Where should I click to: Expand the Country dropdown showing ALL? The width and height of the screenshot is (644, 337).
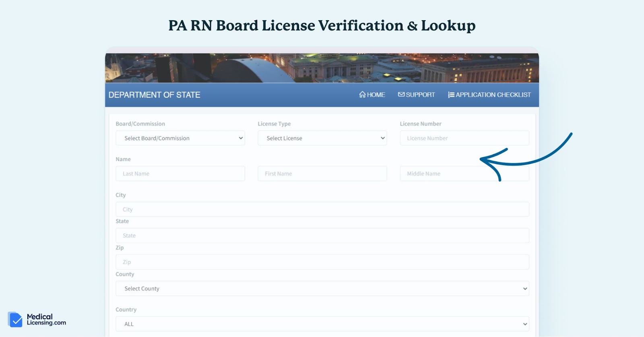pyautogui.click(x=322, y=324)
